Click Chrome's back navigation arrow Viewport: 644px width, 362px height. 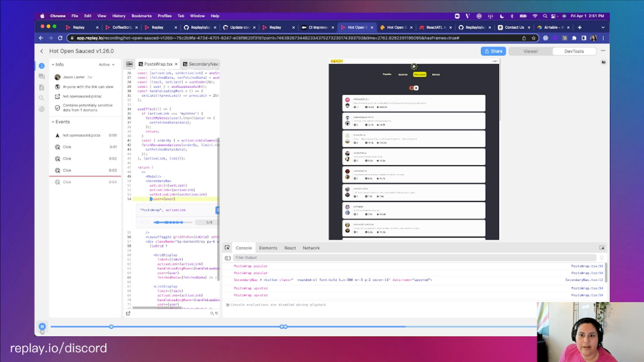click(41, 38)
